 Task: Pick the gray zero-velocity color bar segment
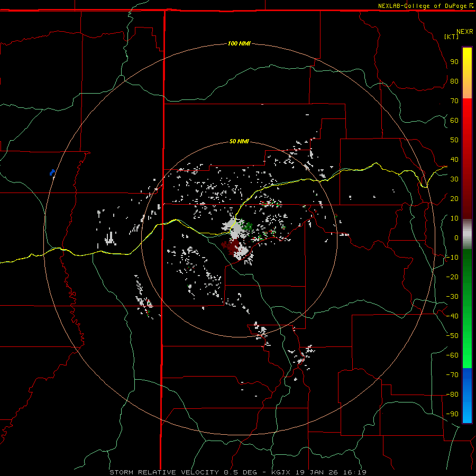(467, 234)
